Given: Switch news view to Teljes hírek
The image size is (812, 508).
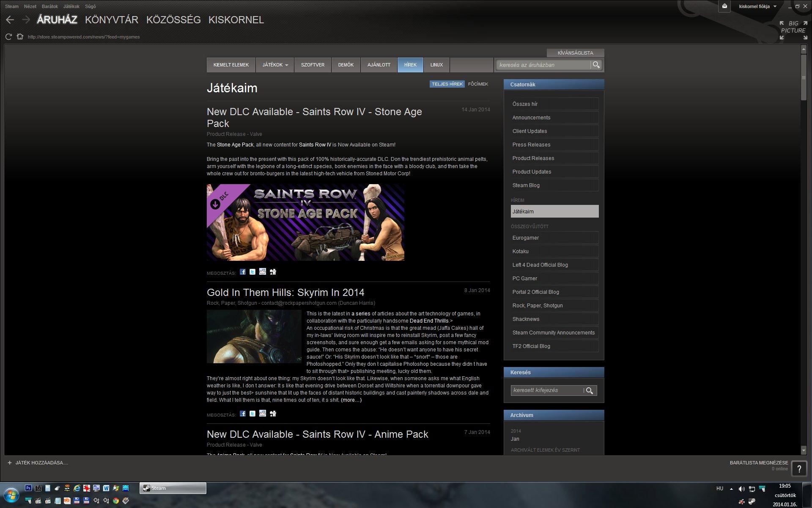Looking at the screenshot, I should [x=447, y=84].
